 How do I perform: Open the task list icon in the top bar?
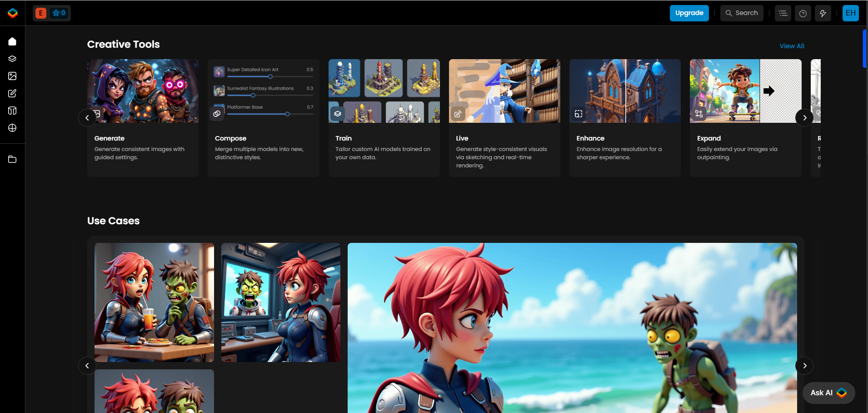click(783, 13)
